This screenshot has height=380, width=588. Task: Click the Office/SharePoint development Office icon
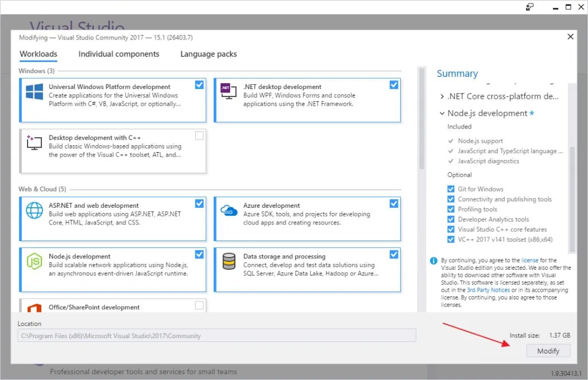[x=34, y=308]
